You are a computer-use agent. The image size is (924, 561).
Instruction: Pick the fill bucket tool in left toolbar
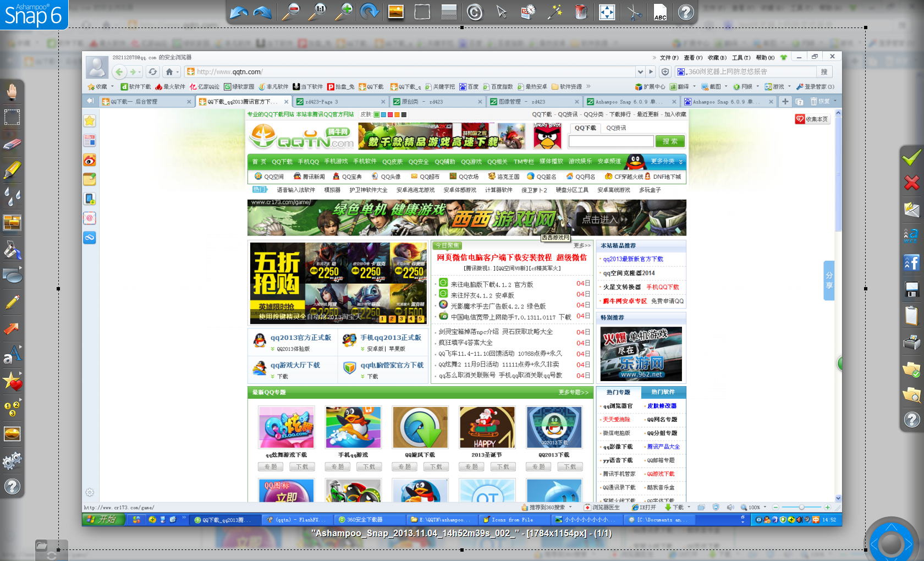[x=12, y=249]
